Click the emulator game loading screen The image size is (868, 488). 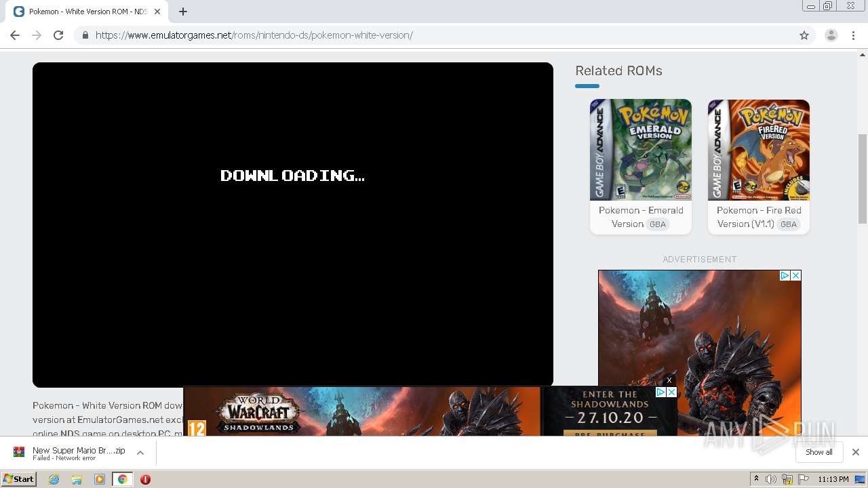(293, 224)
